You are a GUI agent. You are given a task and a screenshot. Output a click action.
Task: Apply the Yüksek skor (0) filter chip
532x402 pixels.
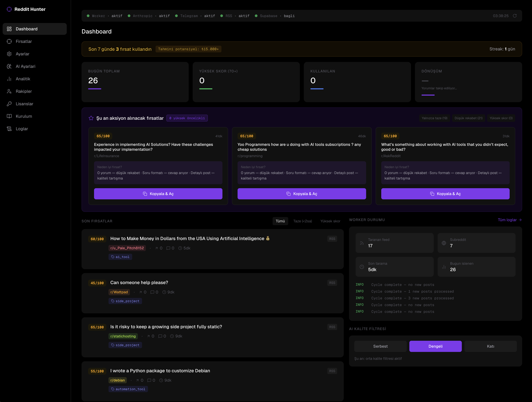501,118
